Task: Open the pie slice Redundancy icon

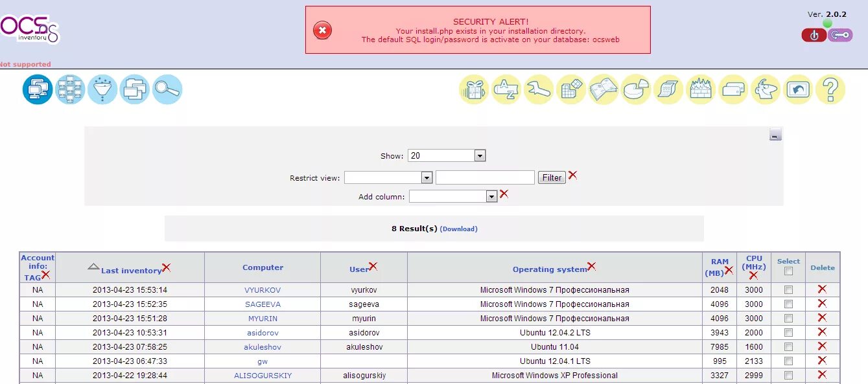Action: coord(636,89)
